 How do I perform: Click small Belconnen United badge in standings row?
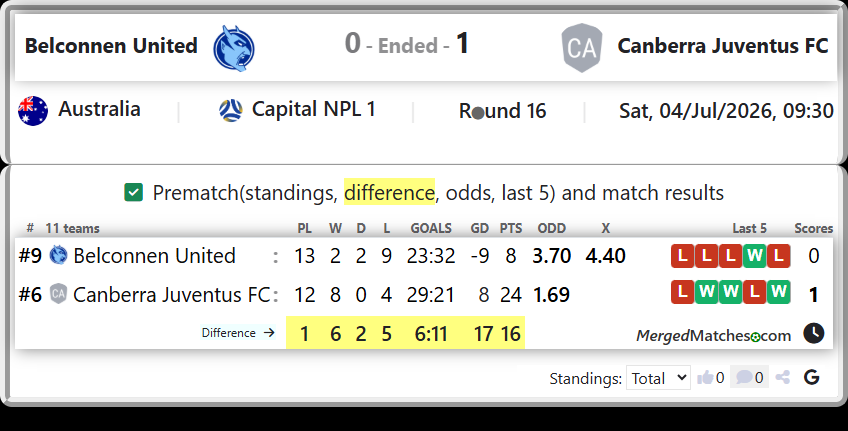click(58, 255)
